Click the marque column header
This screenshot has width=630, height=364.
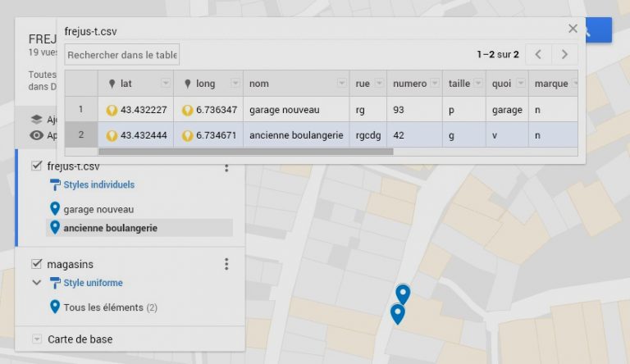pos(553,83)
